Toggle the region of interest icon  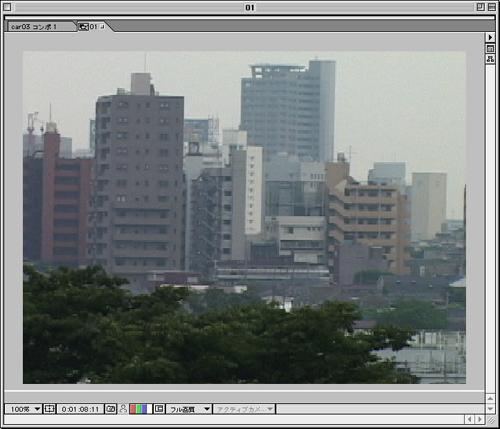159,409
